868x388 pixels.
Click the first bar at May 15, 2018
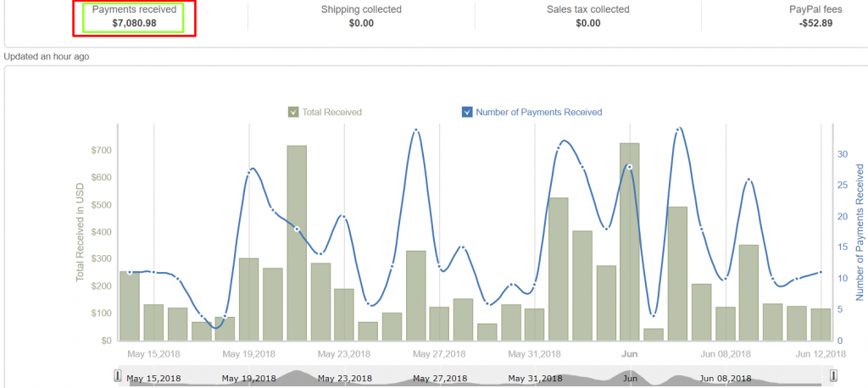pos(130,305)
